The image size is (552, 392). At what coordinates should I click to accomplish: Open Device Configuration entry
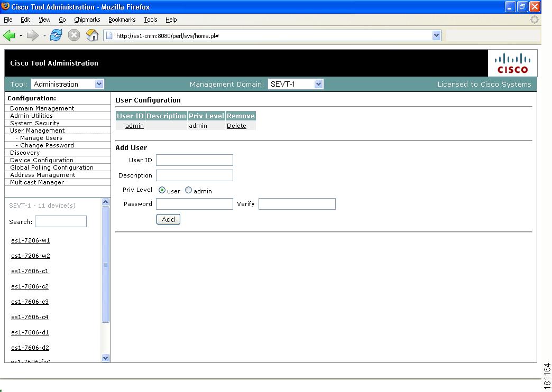coord(42,160)
